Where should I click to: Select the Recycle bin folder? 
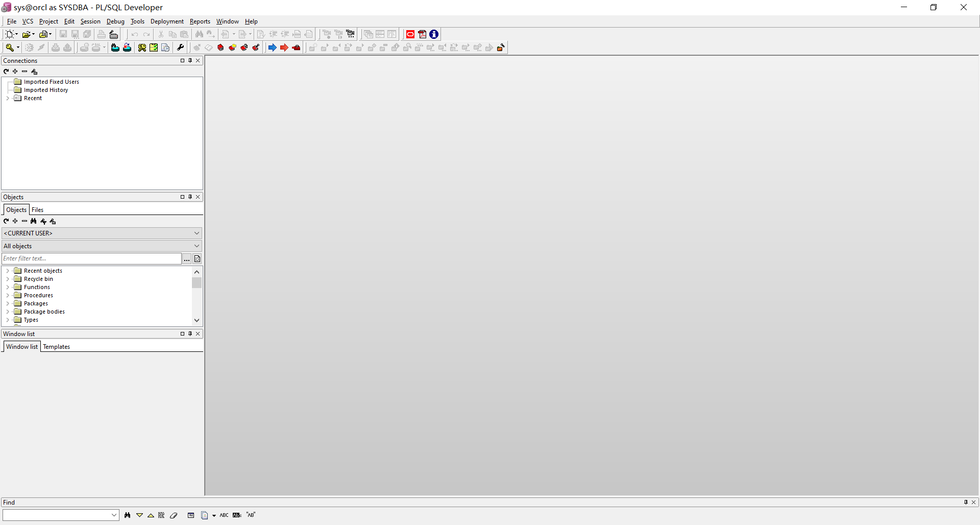[x=38, y=279]
